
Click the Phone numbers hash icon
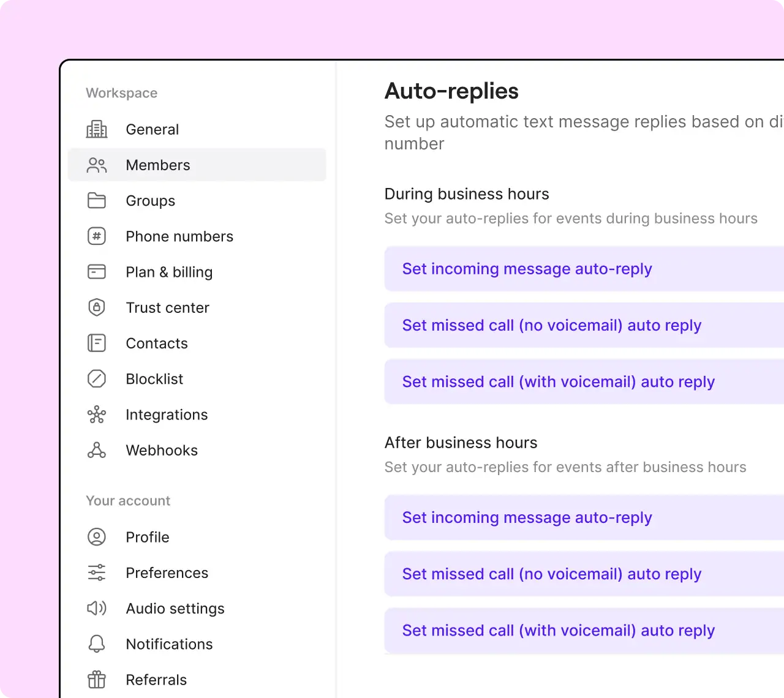point(97,236)
